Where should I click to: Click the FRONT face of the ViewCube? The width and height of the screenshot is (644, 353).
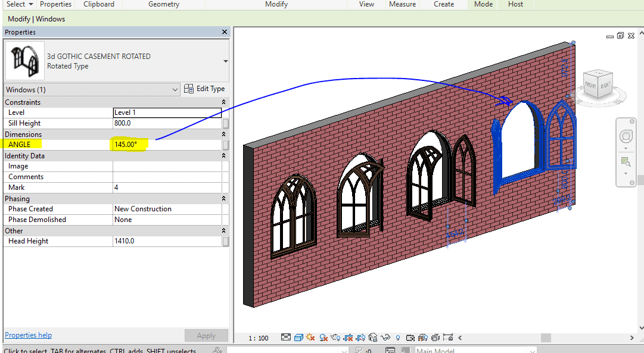pyautogui.click(x=591, y=84)
